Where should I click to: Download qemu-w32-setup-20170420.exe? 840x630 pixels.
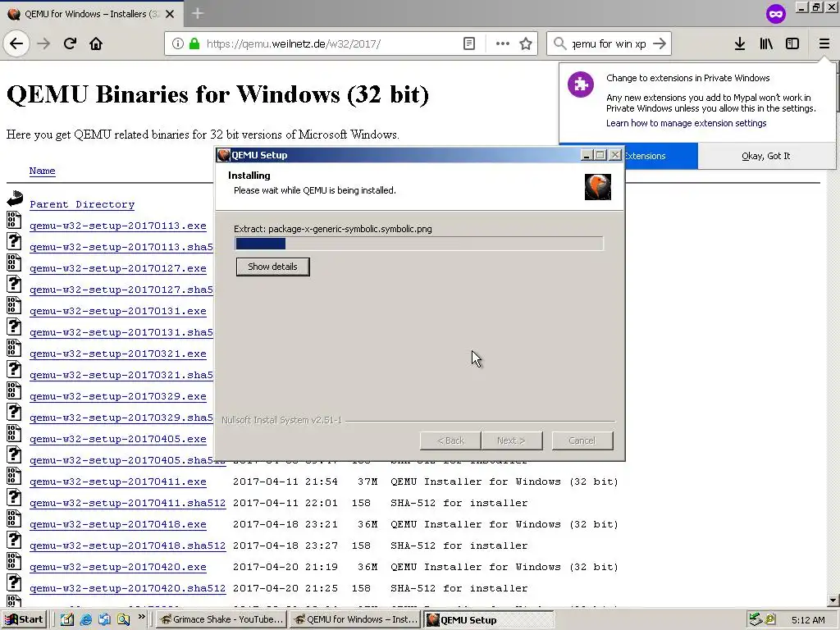(x=118, y=567)
